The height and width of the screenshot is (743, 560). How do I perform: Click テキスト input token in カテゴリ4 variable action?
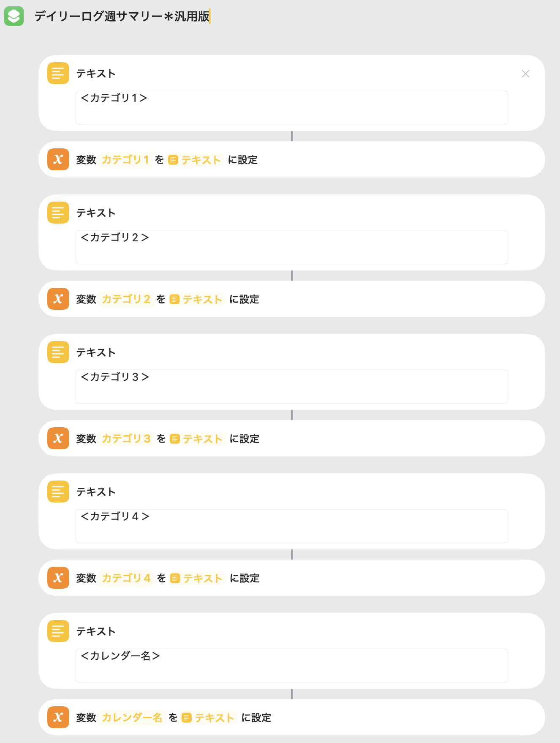197,578
